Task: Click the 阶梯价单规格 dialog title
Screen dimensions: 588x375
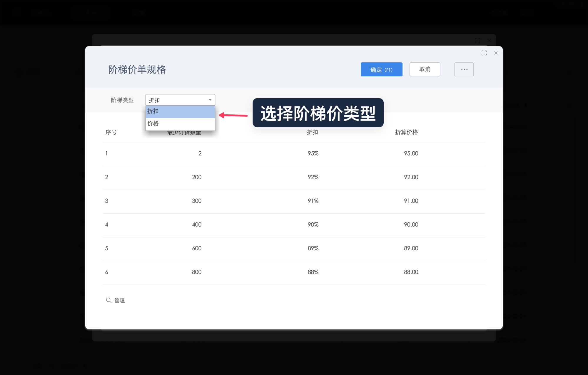Action: [x=137, y=70]
